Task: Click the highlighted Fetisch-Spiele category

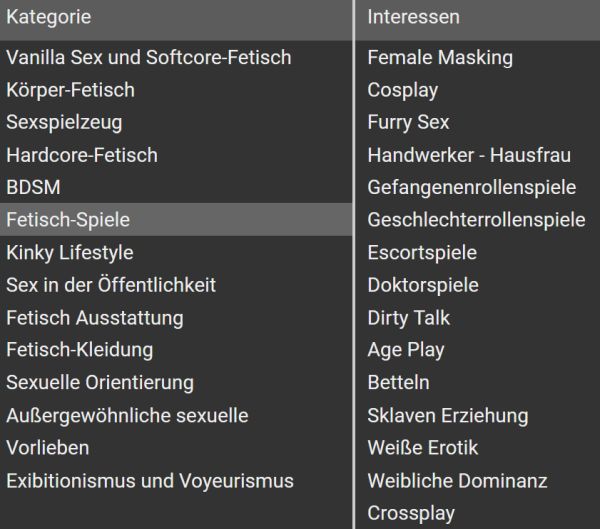Action: 68,220
